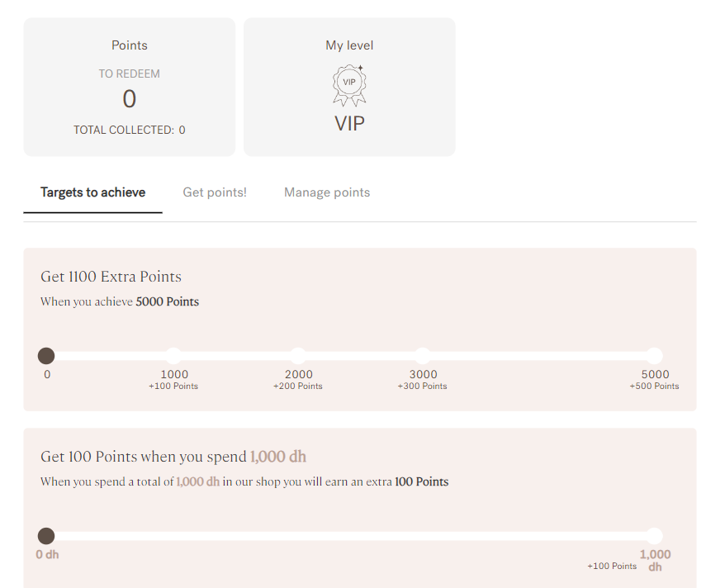Click 1,000 dh in the spend description sentence
The height and width of the screenshot is (588, 706).
tap(197, 481)
